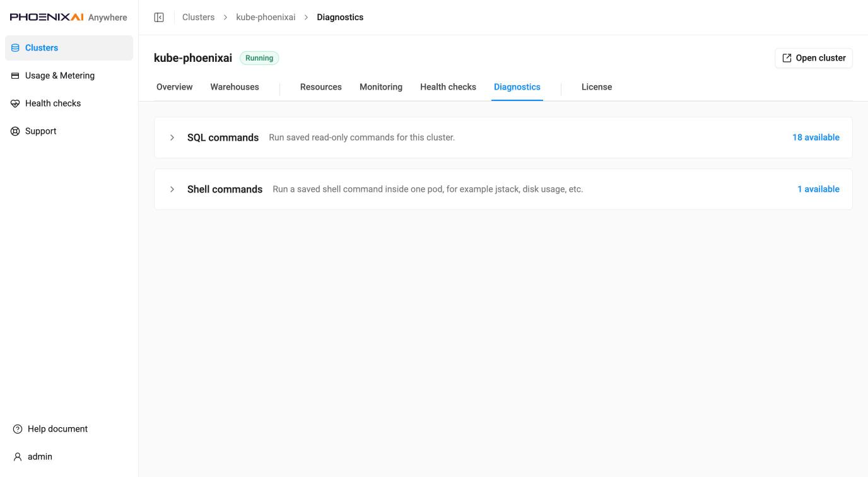Switch to the Overview tab
Image resolution: width=868 pixels, height=477 pixels.
click(x=175, y=87)
